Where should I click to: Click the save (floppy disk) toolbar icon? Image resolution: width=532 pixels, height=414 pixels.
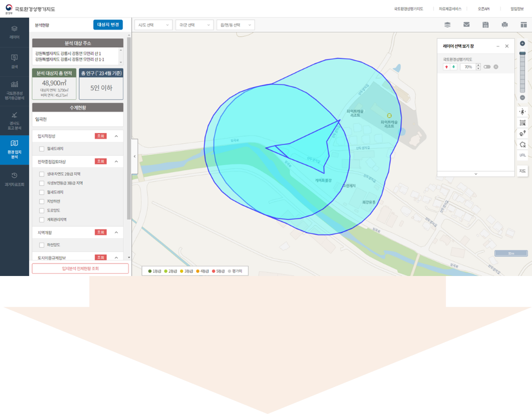486,25
